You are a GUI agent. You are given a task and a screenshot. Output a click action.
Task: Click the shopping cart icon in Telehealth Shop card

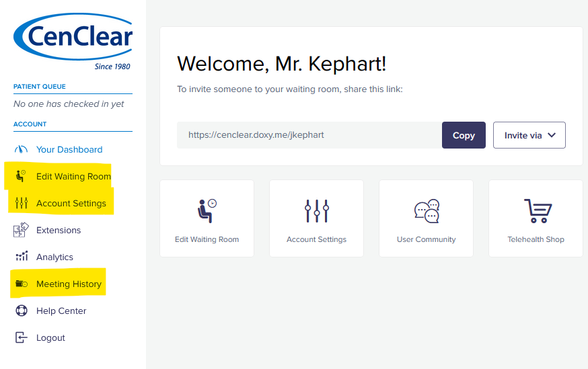coord(538,210)
